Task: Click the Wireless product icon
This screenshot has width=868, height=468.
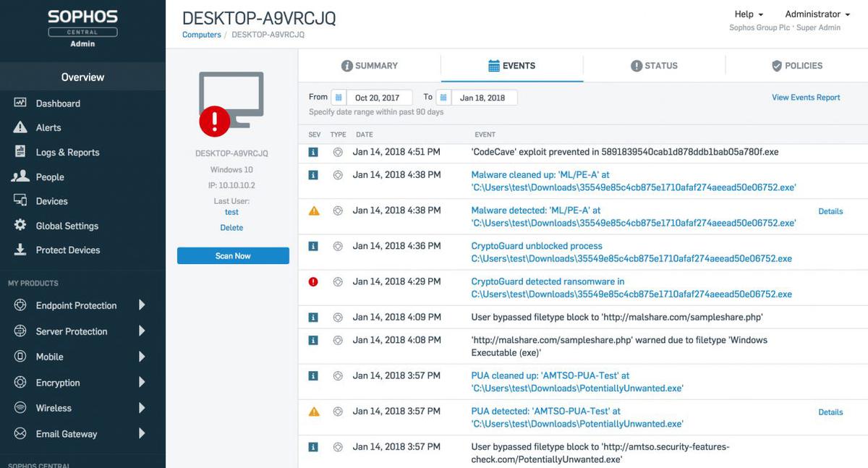Action: coord(20,408)
